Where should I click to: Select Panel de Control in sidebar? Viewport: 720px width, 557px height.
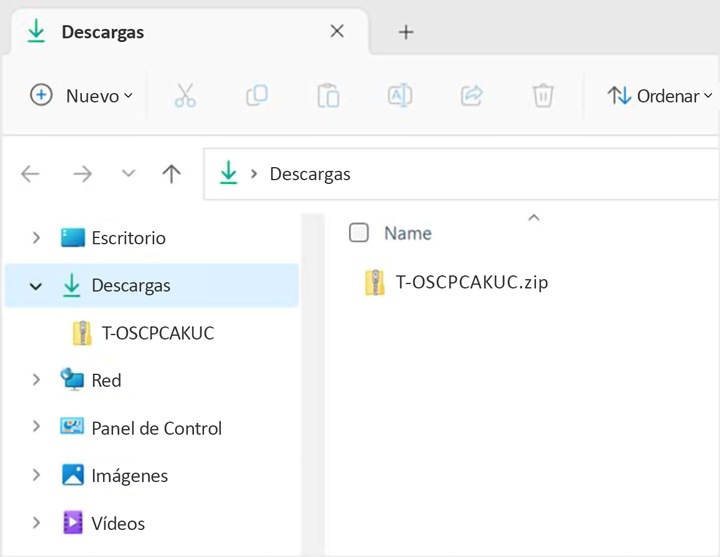point(157,428)
